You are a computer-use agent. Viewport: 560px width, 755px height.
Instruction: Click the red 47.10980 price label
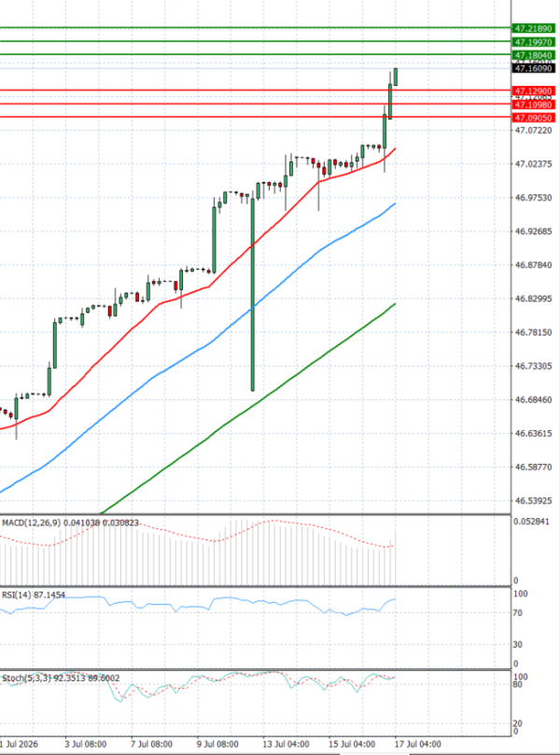coord(533,105)
